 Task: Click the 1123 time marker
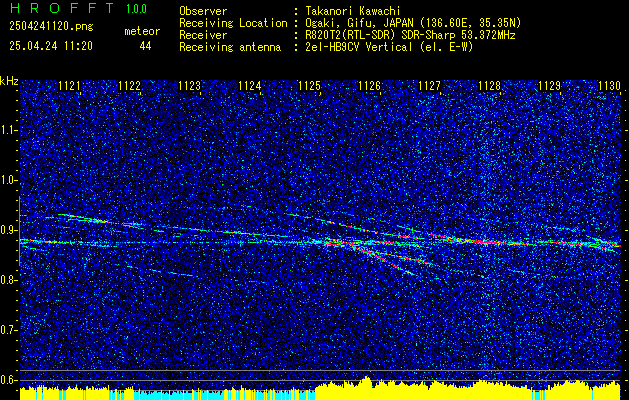189,85
